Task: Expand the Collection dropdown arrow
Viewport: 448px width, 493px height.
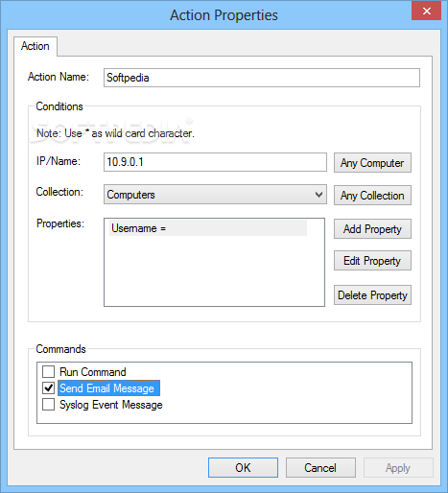Action: pyautogui.click(x=318, y=195)
